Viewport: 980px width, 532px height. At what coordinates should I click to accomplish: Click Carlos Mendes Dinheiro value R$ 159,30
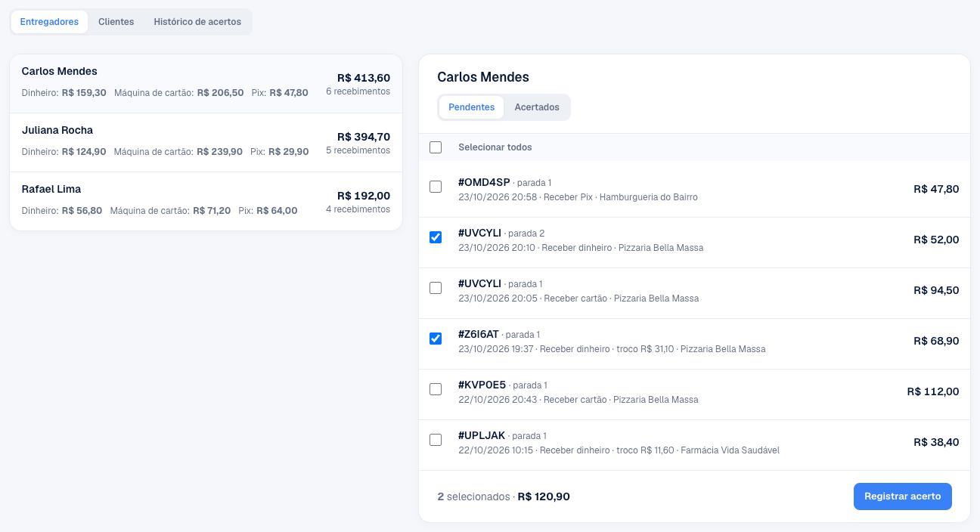coord(84,93)
